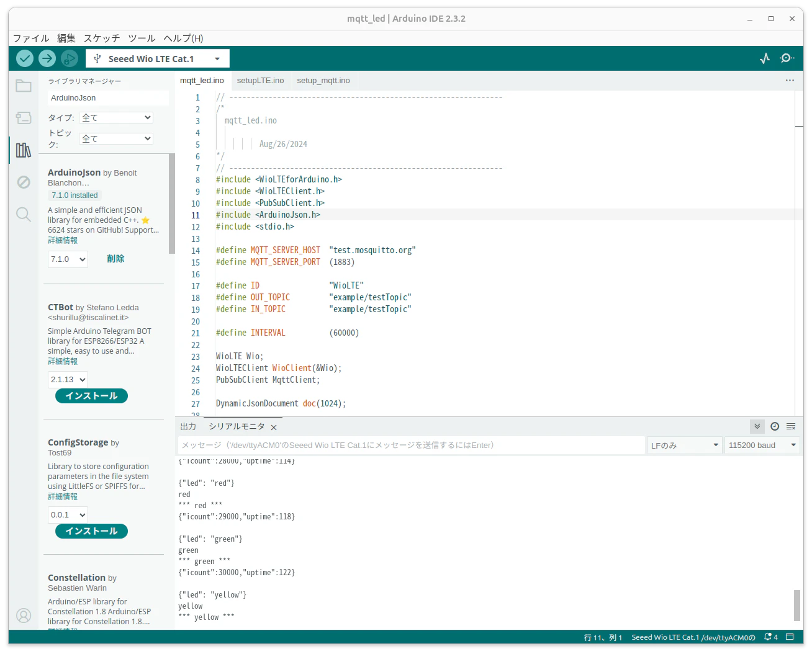This screenshot has height=654, width=812.
Task: Clear the serial monitor output
Action: tap(791, 426)
